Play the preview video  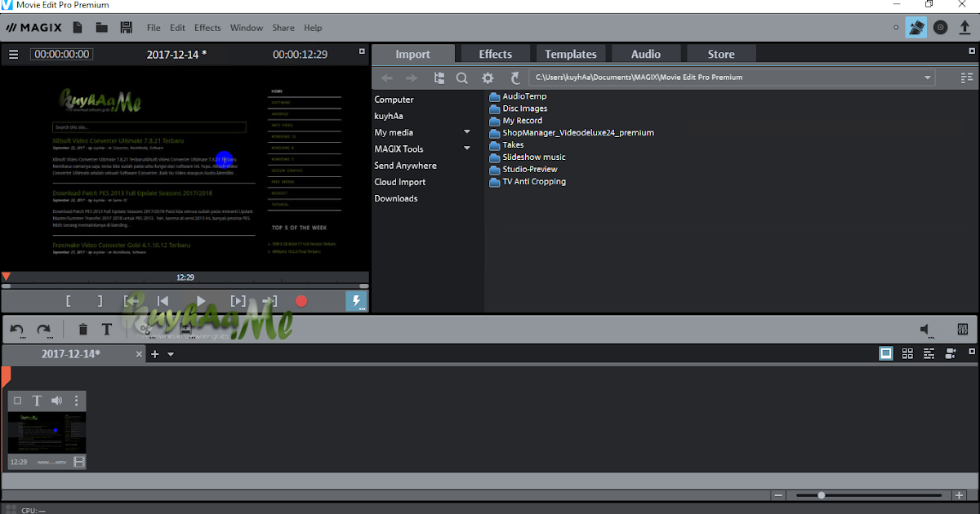point(202,301)
